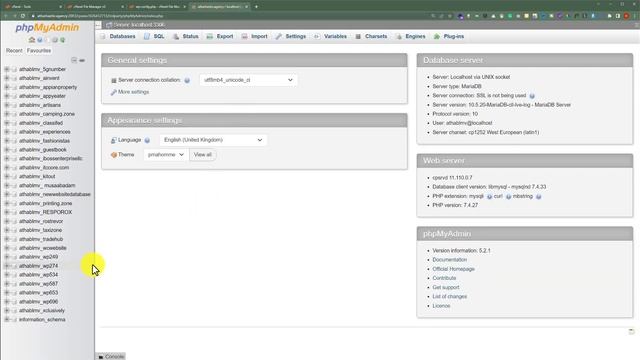Select athablmv_wp534 database

38,275
